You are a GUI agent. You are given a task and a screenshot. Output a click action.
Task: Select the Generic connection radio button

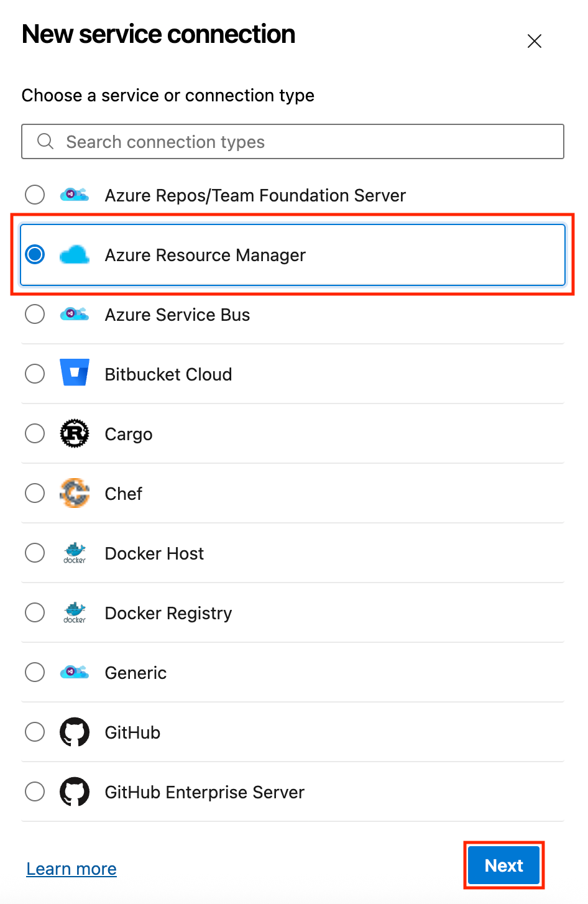(35, 672)
